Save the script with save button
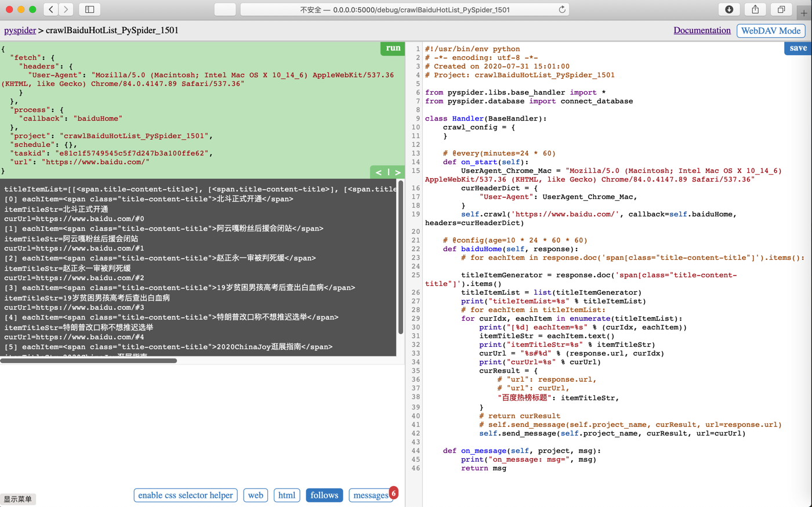The image size is (812, 507). click(x=798, y=48)
